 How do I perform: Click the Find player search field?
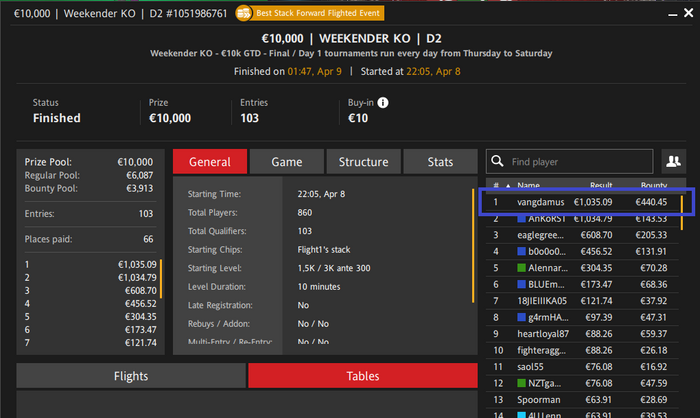pos(570,161)
